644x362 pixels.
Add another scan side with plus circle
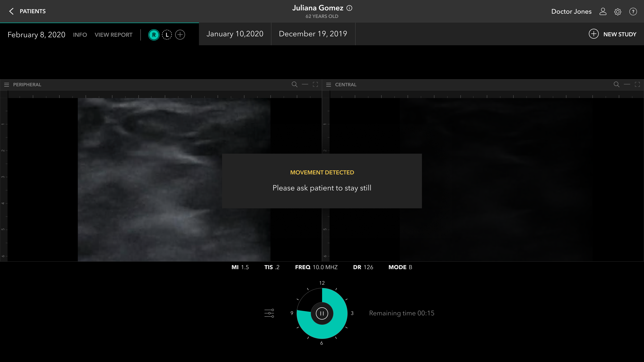pyautogui.click(x=180, y=35)
